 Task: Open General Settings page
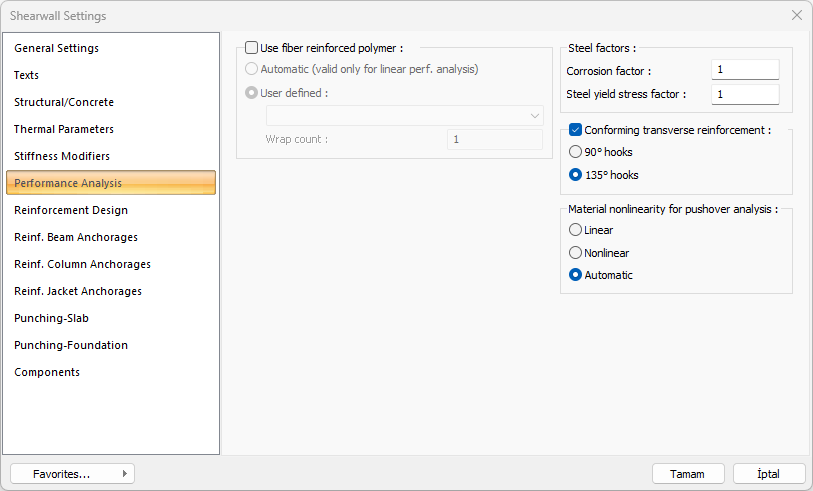pyautogui.click(x=56, y=48)
